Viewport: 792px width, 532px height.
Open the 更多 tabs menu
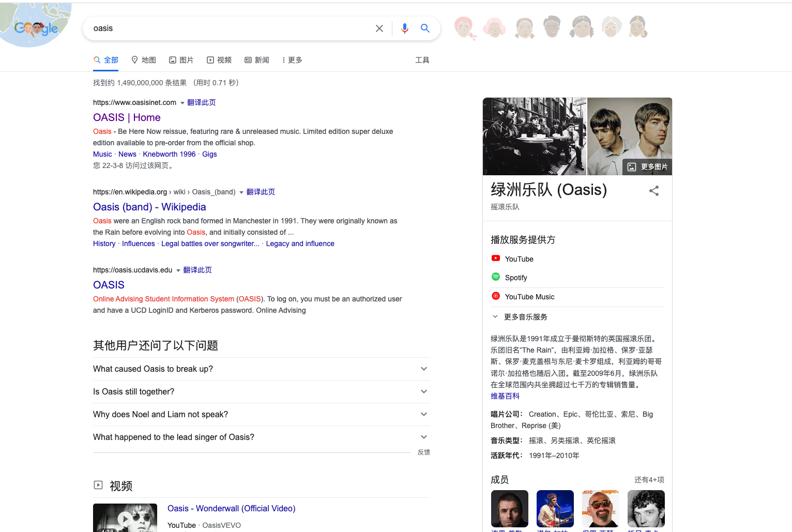(x=292, y=60)
